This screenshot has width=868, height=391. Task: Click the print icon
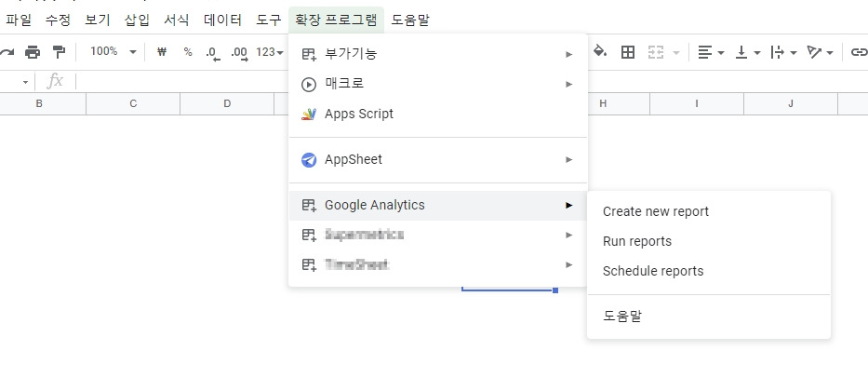pos(33,52)
